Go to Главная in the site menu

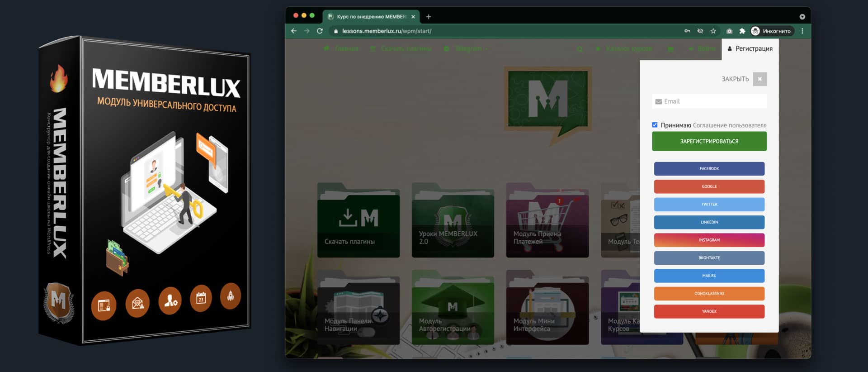coord(341,48)
